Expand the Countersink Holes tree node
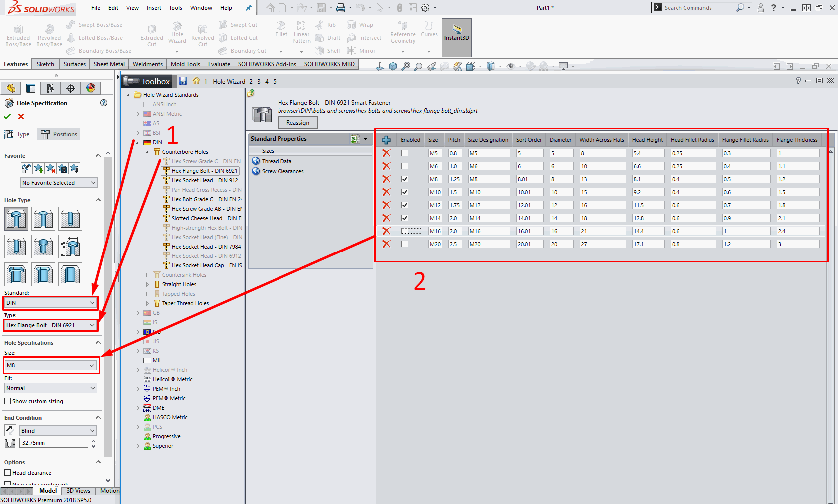 [x=147, y=275]
